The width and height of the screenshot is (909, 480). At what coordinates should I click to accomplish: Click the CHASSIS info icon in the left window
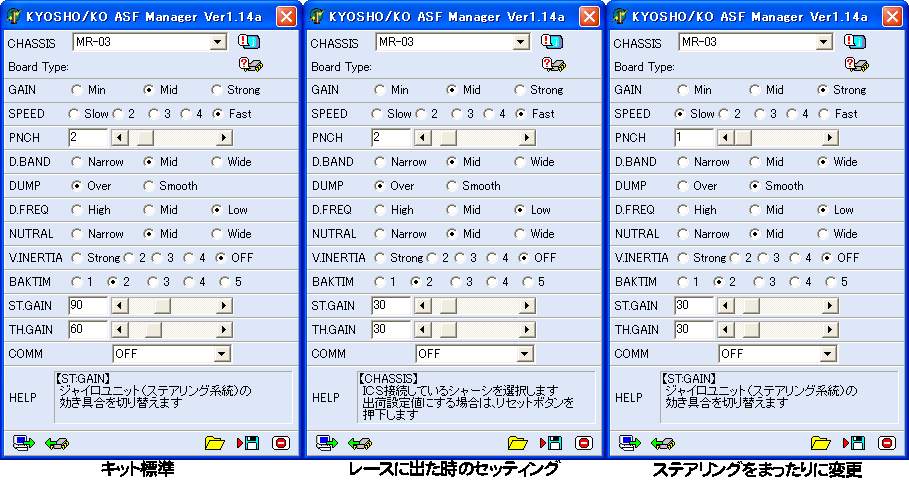[249, 41]
